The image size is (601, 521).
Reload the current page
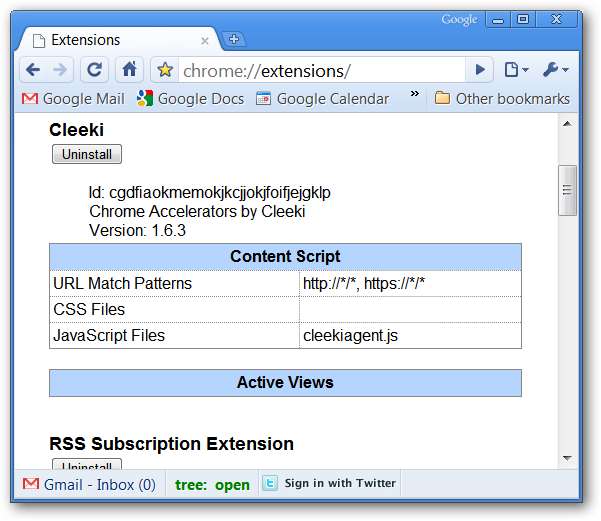click(94, 70)
